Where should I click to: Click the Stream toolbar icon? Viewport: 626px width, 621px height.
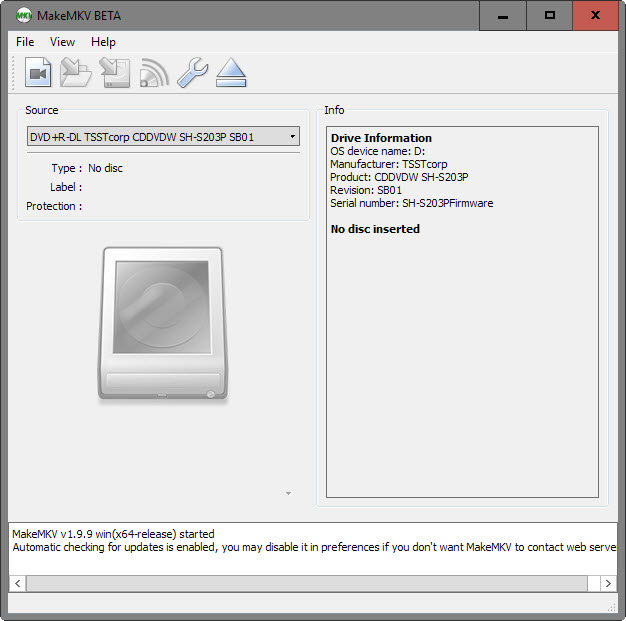(154, 72)
